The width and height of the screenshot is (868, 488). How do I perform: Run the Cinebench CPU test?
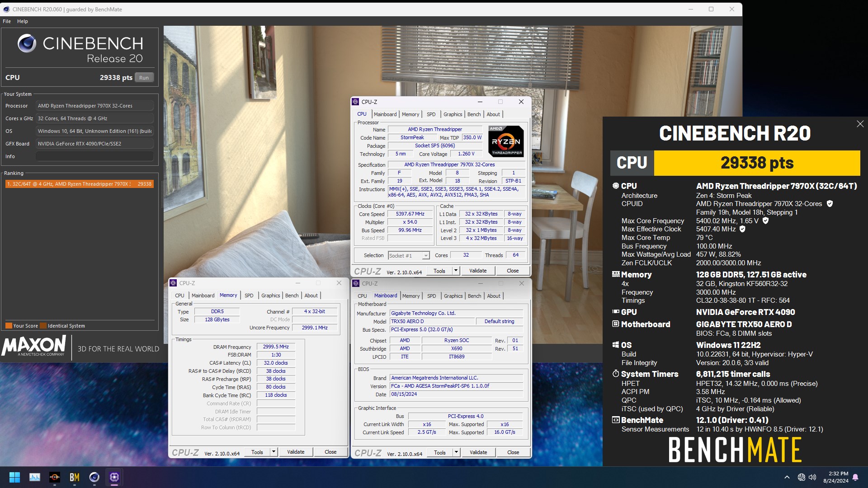click(144, 78)
